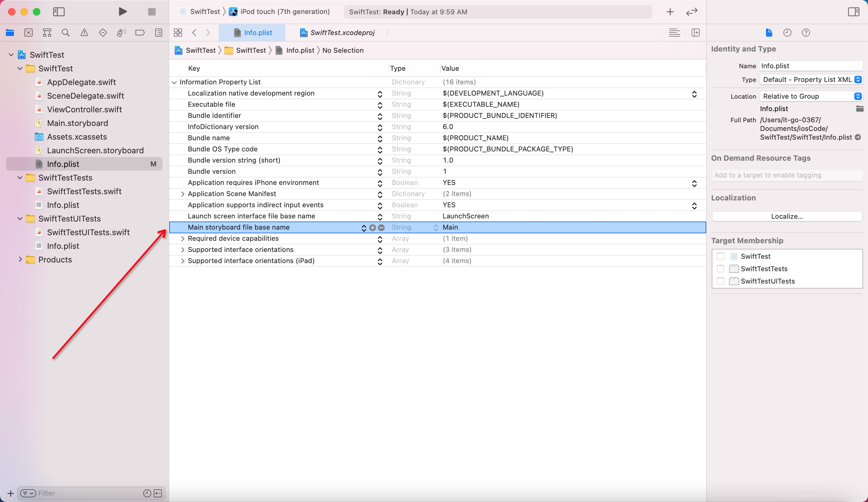Enable SwiftTestTests target membership
The image size is (868, 502).
click(720, 269)
